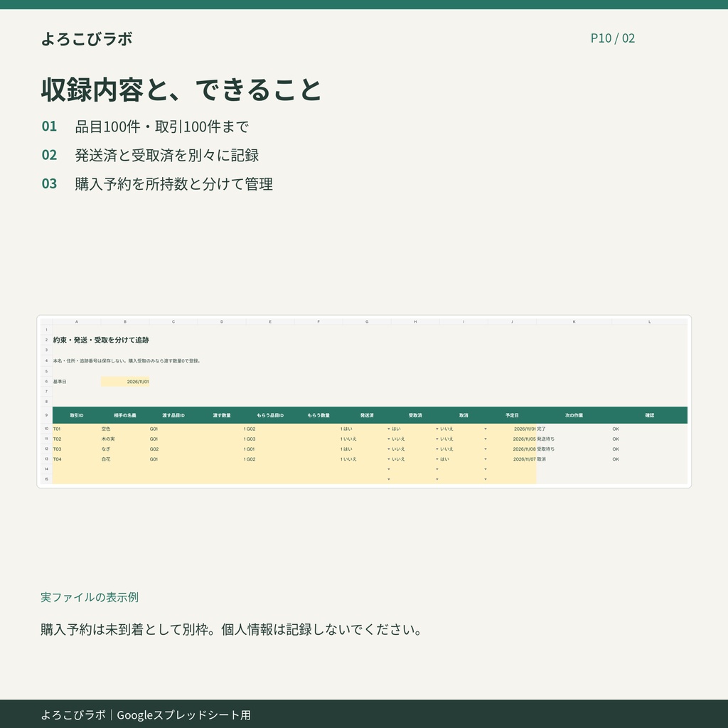The image size is (728, 728).
Task: Select spreadsheet column letter A
Action: click(77, 322)
